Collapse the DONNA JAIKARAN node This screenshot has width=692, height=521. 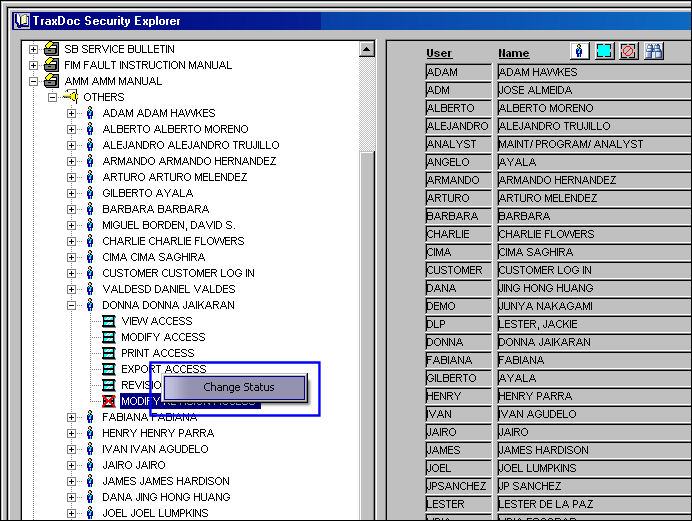71,305
